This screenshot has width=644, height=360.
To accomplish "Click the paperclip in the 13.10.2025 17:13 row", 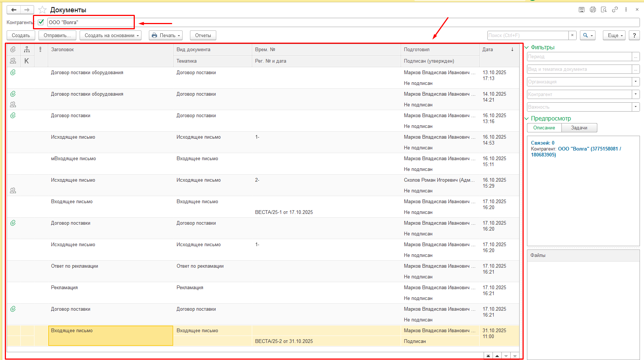I will [x=13, y=72].
